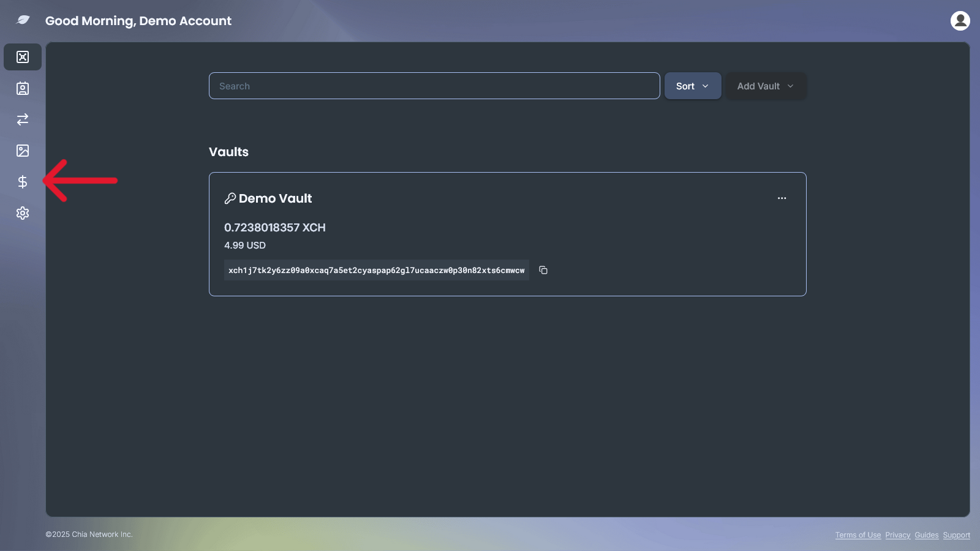Click the xch wallet address text
This screenshot has height=551, width=980.
[x=376, y=271]
